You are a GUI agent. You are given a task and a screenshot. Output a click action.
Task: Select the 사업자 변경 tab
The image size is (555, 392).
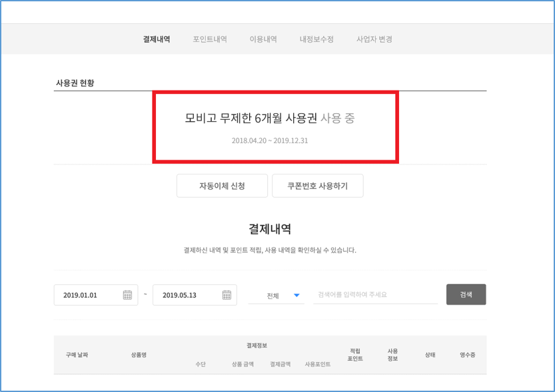[x=374, y=39]
